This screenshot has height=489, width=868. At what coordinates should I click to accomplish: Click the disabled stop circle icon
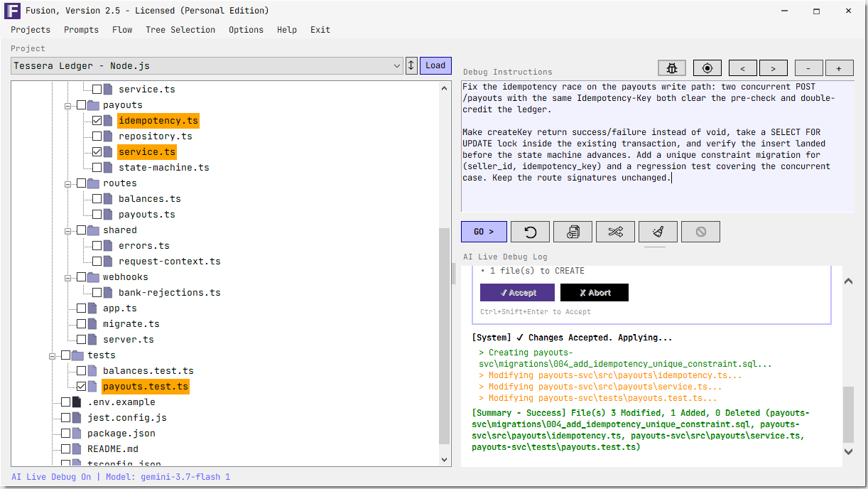coord(700,232)
